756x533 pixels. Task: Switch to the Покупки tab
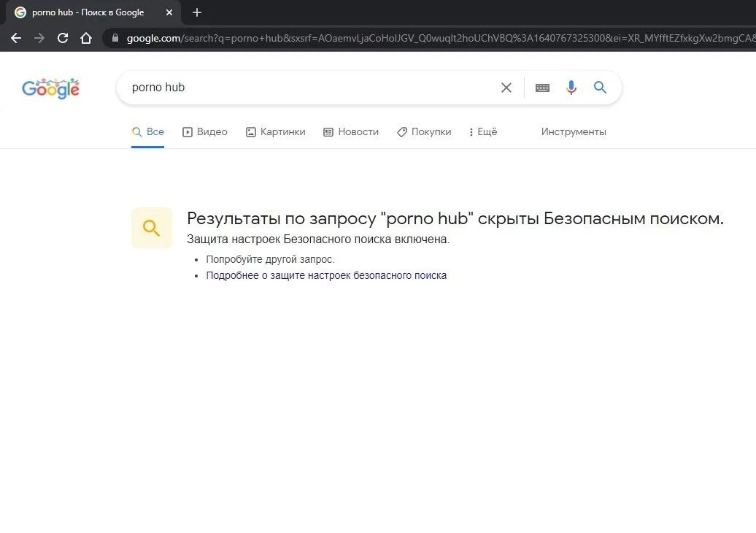pyautogui.click(x=424, y=131)
